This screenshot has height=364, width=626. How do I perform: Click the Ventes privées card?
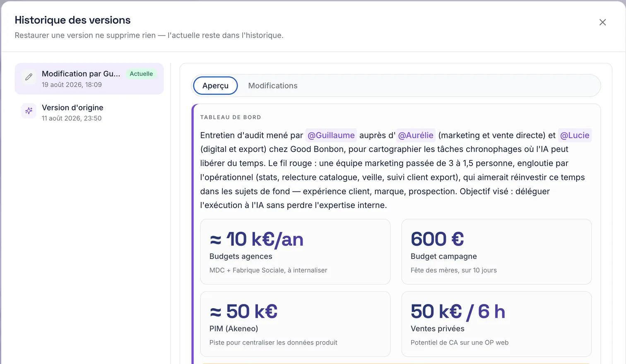coord(496,324)
